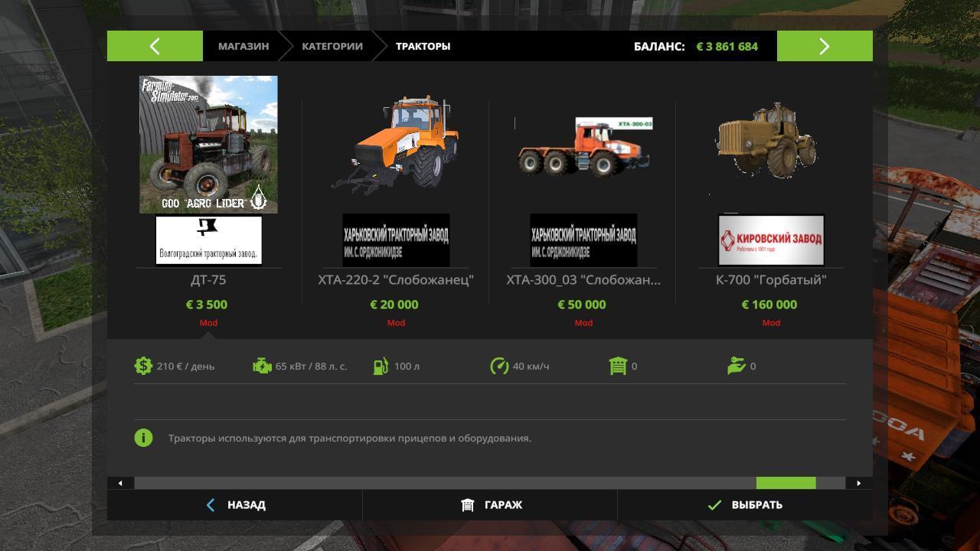Click the green horizontal scrollbar thumb
This screenshot has width=980, height=551.
[x=786, y=483]
